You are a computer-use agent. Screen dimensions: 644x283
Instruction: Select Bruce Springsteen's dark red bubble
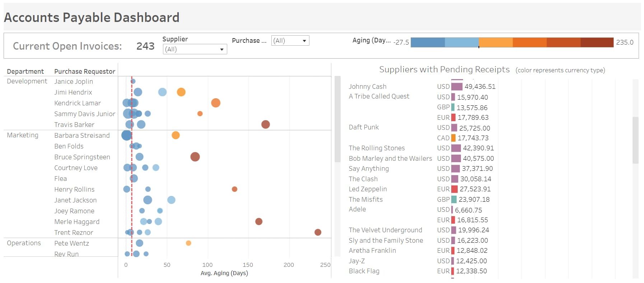195,157
